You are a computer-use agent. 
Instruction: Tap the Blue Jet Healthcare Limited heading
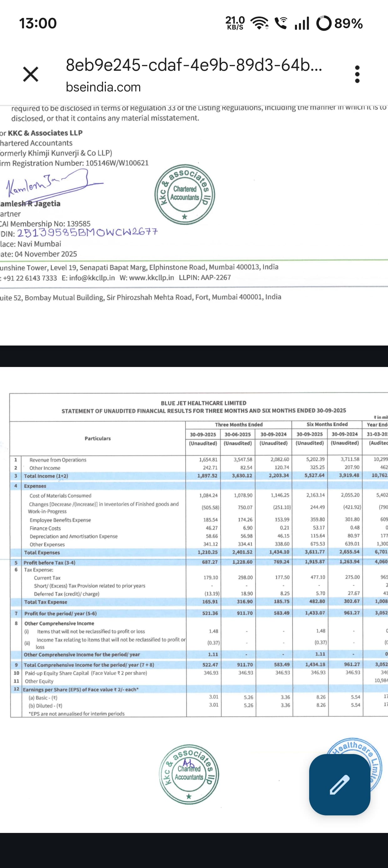[x=203, y=403]
